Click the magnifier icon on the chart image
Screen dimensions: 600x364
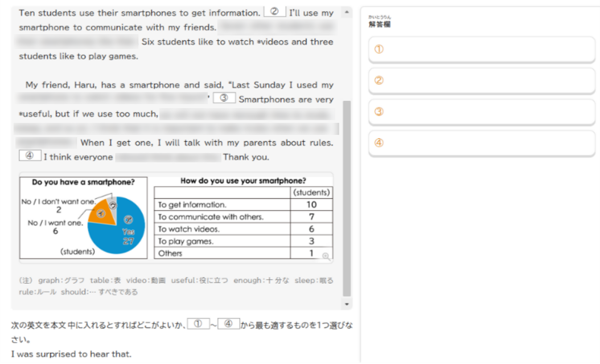[x=326, y=256]
